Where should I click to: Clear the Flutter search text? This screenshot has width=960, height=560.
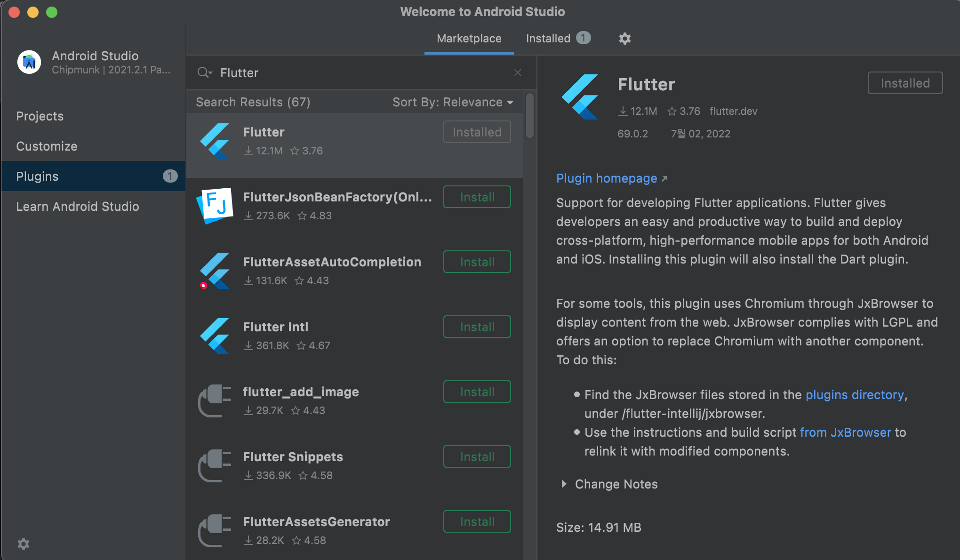pyautogui.click(x=518, y=72)
